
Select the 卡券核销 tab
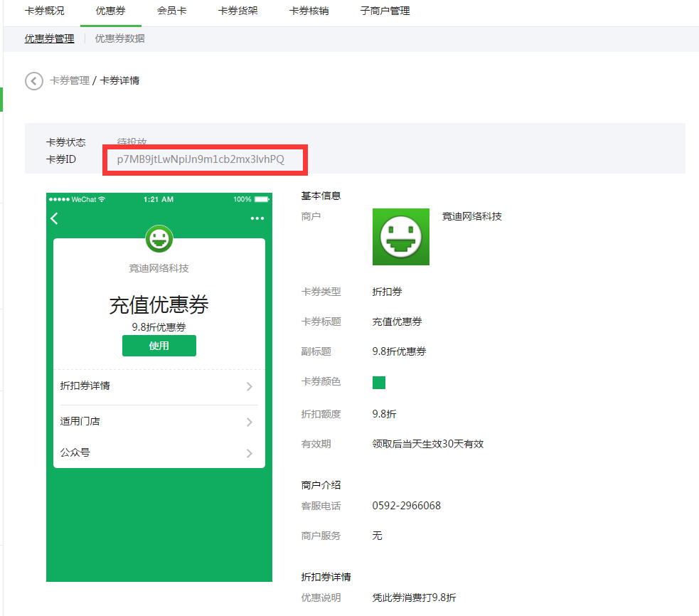tap(309, 11)
